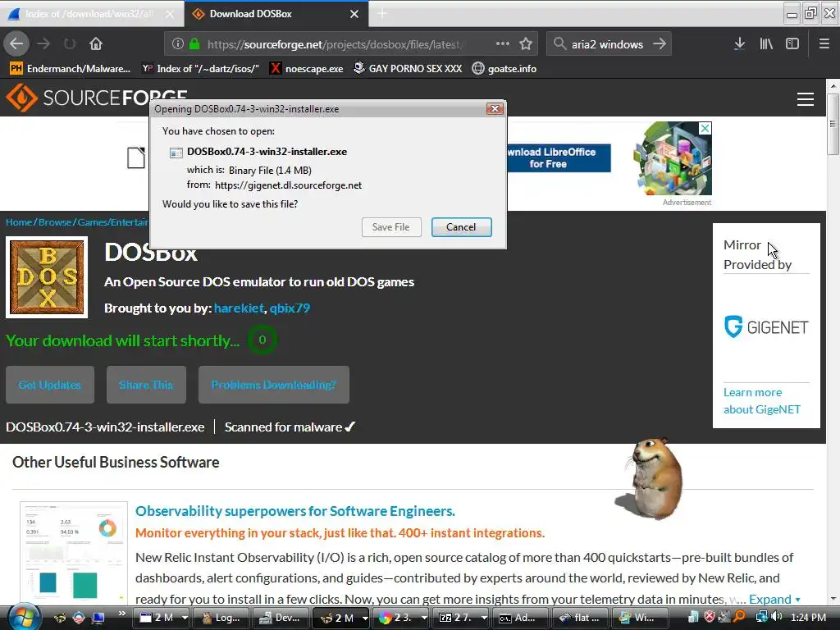Go to Browse breadcrumb link
This screenshot has height=630, width=840.
click(x=55, y=221)
